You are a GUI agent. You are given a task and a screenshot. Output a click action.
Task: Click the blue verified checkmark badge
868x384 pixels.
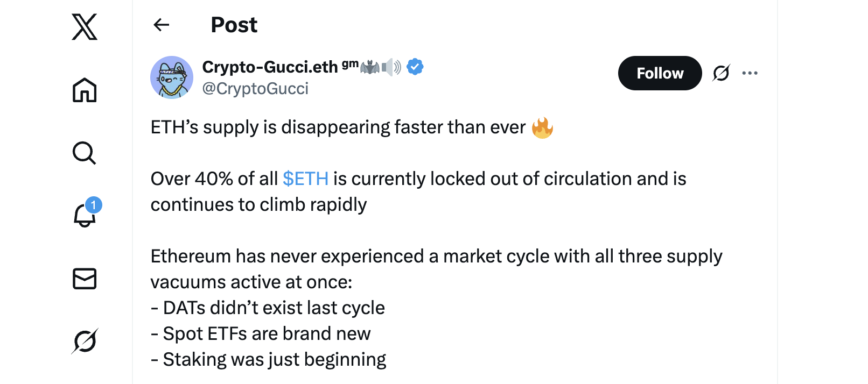[415, 67]
